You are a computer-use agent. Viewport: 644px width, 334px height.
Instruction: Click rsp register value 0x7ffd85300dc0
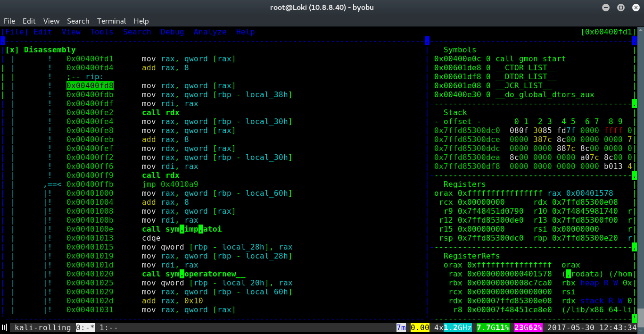(x=491, y=238)
